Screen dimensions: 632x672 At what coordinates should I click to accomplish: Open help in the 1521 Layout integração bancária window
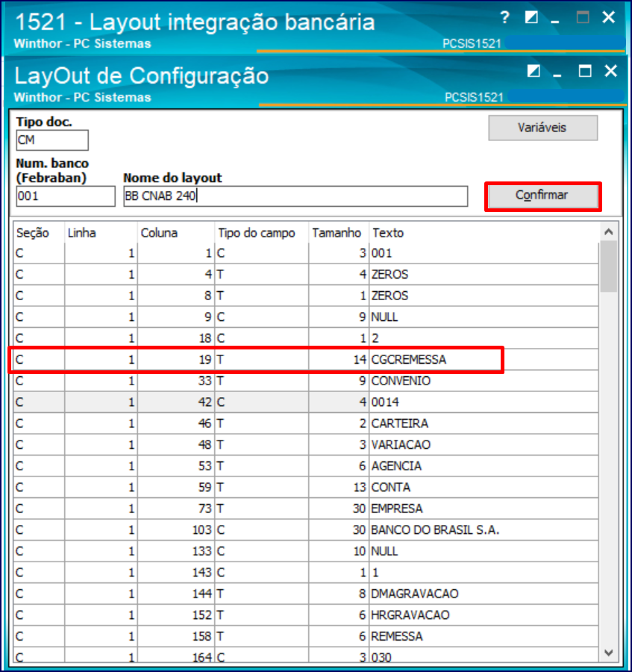[x=505, y=18]
